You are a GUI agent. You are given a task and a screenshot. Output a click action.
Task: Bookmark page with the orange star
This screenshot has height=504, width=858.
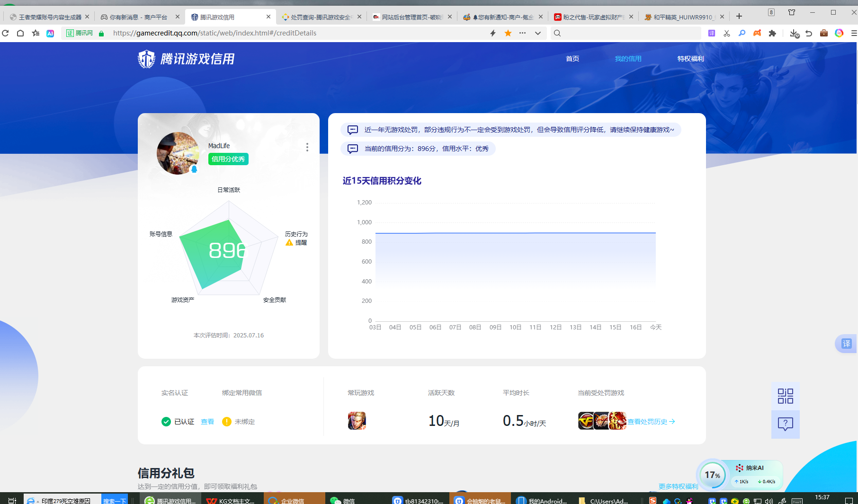[508, 33]
